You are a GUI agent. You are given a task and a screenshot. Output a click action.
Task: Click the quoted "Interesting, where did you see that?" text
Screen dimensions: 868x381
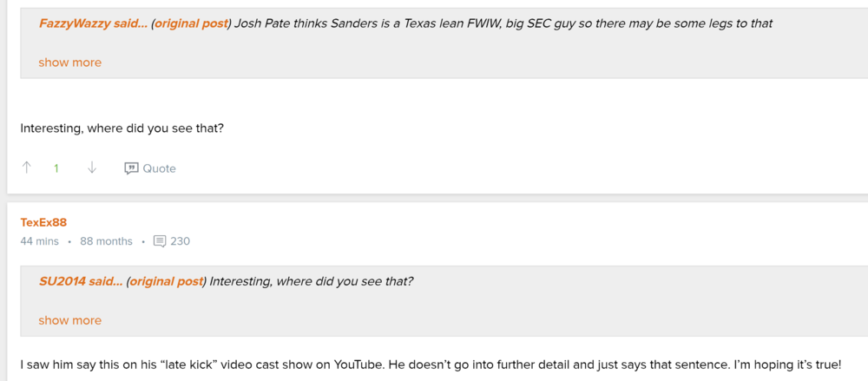tap(312, 281)
